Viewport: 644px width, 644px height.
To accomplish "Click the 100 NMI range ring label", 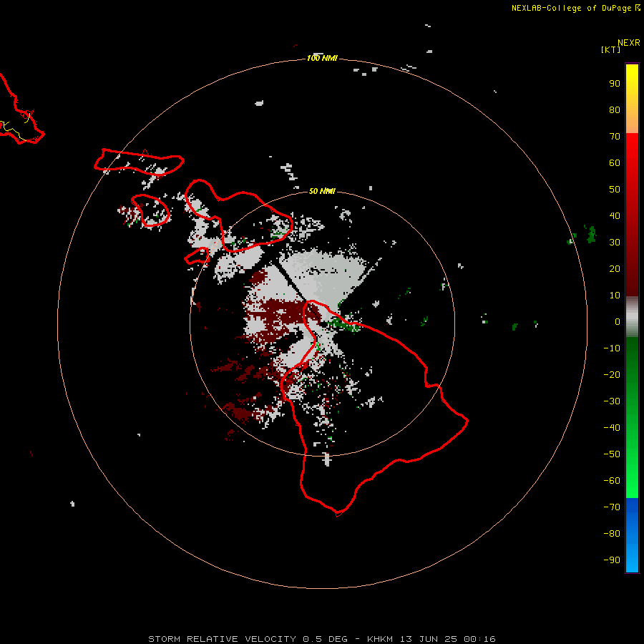I will coord(322,58).
